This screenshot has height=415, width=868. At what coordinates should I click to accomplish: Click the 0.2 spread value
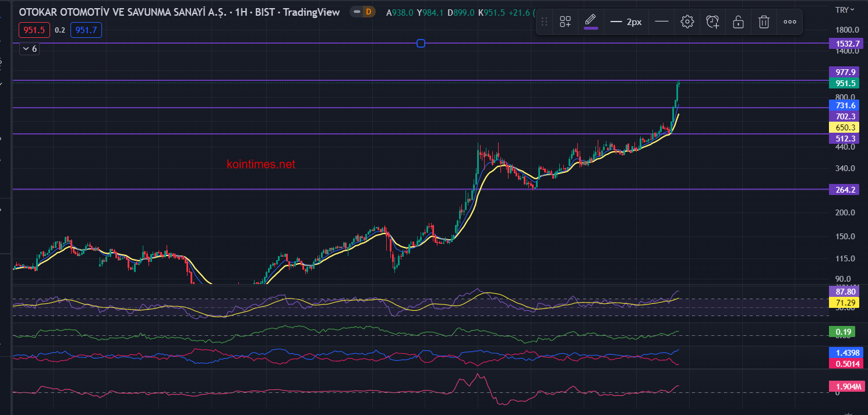tap(60, 30)
